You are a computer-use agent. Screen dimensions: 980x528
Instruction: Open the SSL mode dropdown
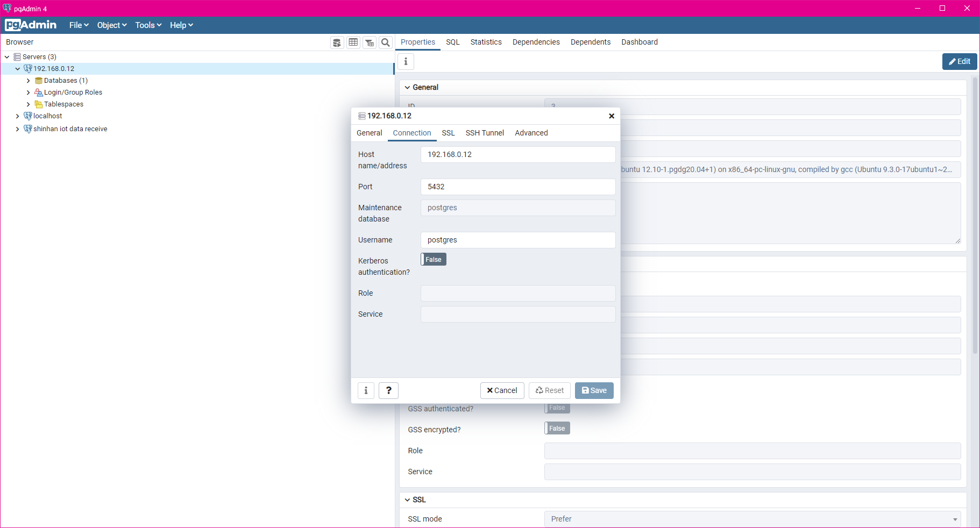(x=752, y=519)
